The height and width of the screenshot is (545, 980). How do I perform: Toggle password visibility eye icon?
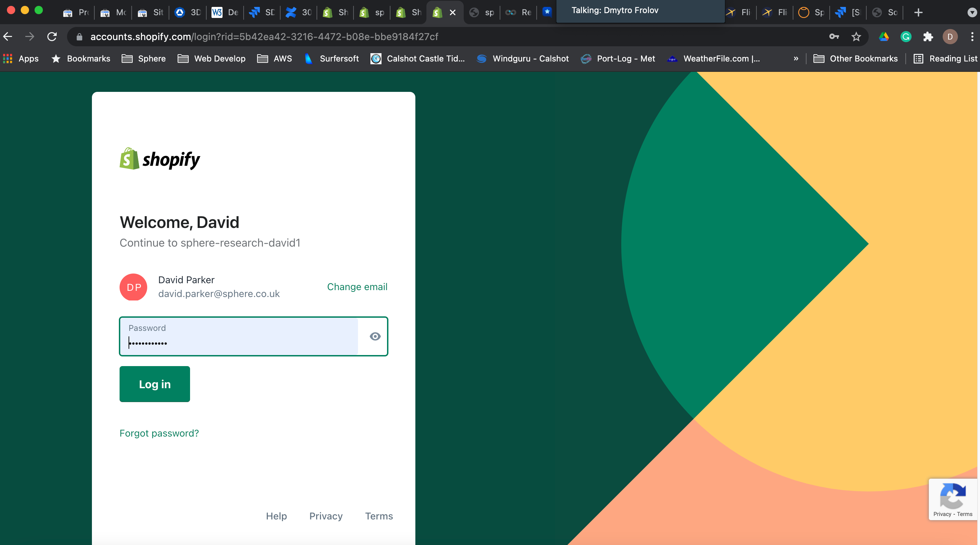[375, 336]
